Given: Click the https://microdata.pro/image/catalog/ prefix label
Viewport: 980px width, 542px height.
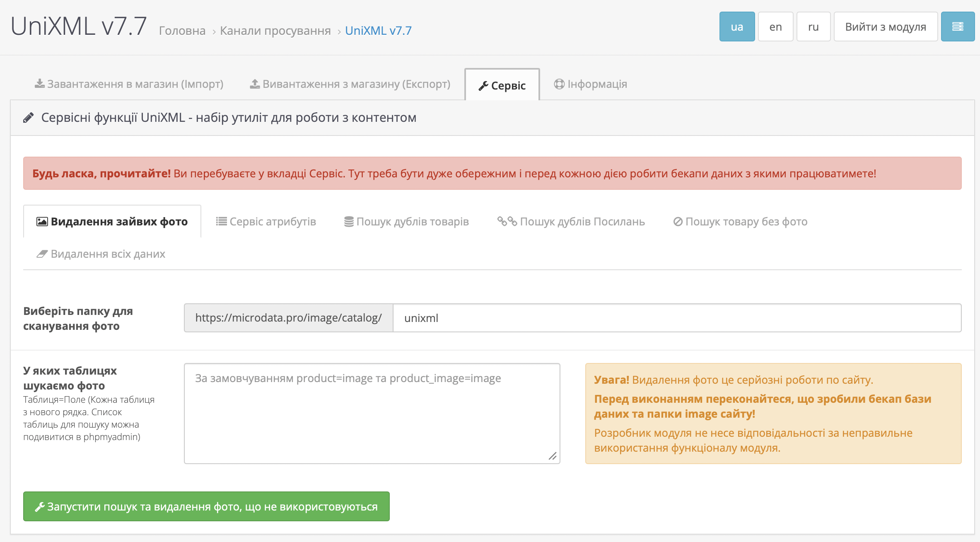Looking at the screenshot, I should coord(289,318).
